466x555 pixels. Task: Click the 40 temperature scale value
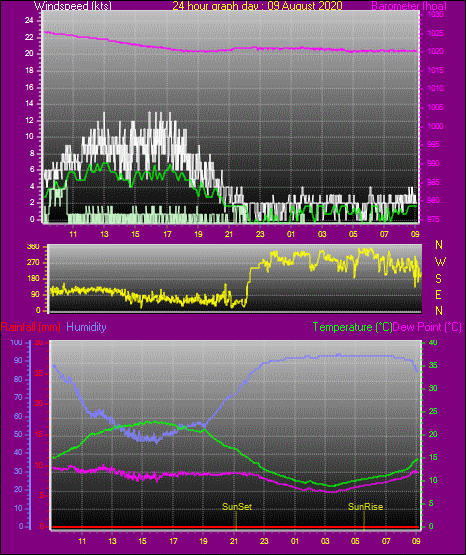pyautogui.click(x=433, y=342)
